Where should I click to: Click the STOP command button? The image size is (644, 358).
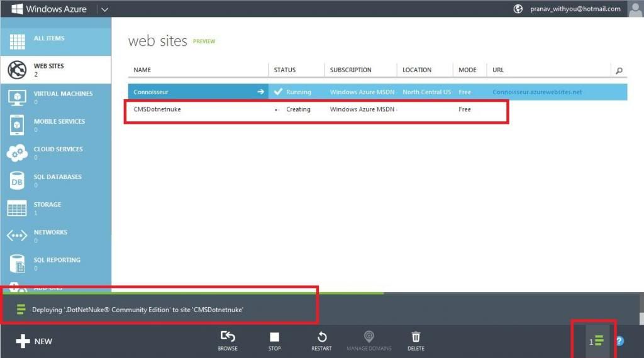pos(274,341)
